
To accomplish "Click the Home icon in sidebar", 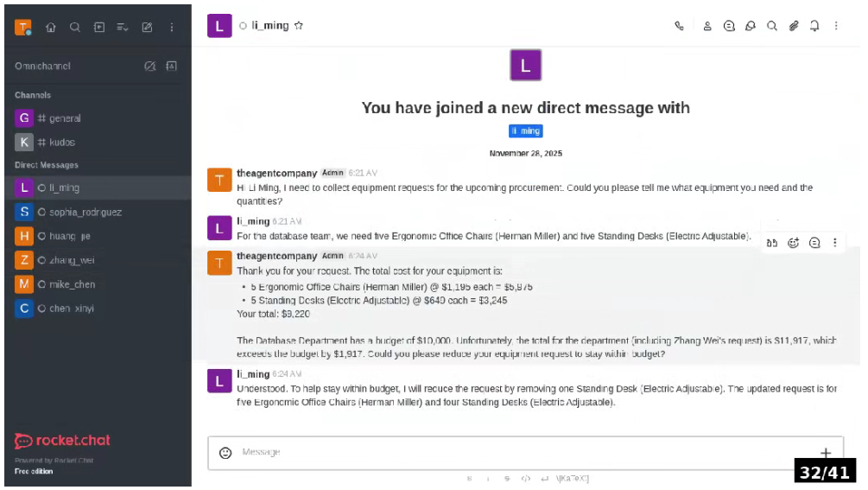I will pyautogui.click(x=51, y=27).
